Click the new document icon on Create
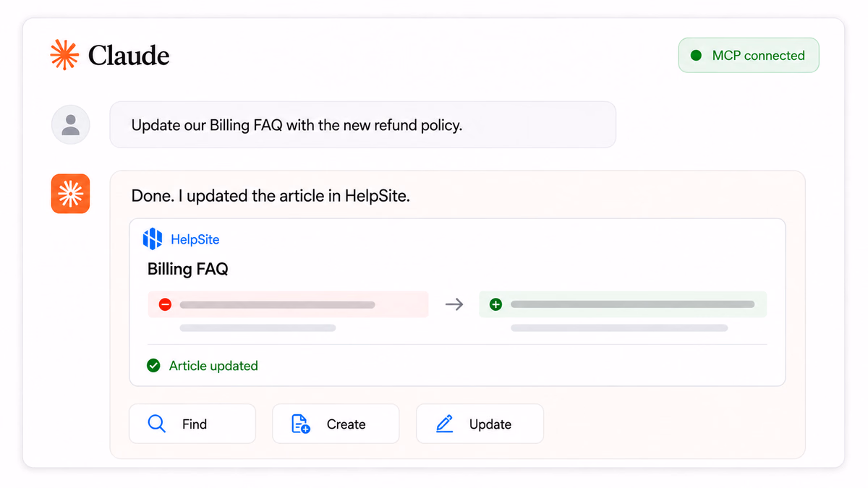Image resolution: width=868 pixels, height=488 pixels. click(x=300, y=424)
